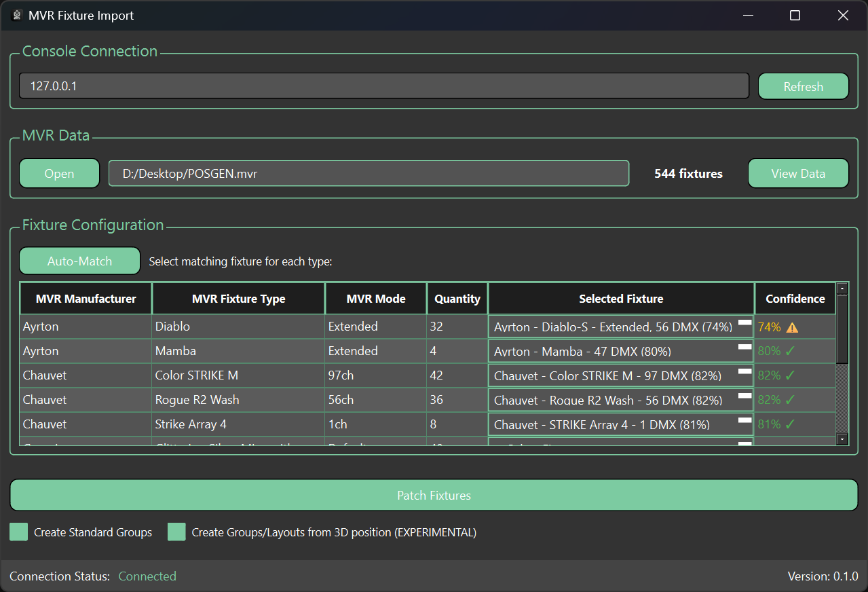The width and height of the screenshot is (868, 592).
Task: Click the MVR Manufacturer column header
Action: click(x=86, y=299)
